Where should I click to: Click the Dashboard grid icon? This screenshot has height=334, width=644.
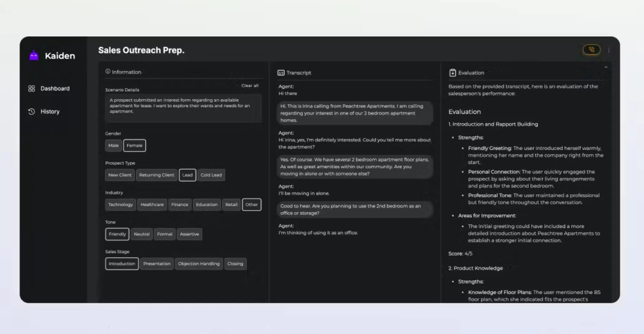point(31,88)
